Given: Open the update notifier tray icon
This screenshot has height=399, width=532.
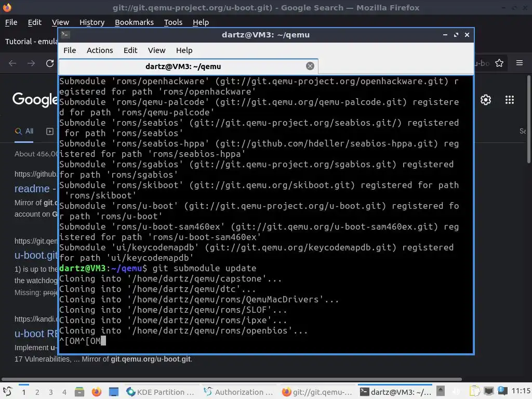Looking at the screenshot, I should pos(502,391).
